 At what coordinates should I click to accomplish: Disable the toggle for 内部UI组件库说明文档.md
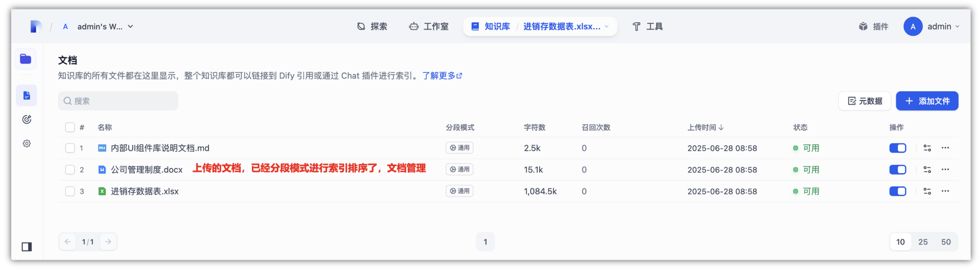[897, 148]
